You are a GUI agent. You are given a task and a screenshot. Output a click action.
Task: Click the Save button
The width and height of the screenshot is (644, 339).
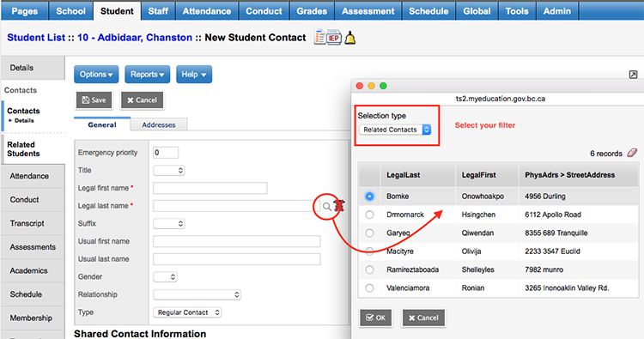[x=94, y=100]
